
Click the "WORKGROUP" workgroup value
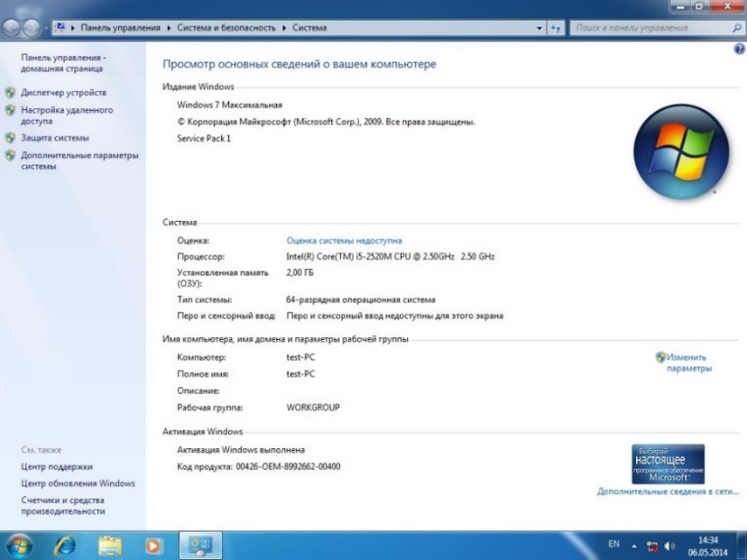(x=313, y=407)
